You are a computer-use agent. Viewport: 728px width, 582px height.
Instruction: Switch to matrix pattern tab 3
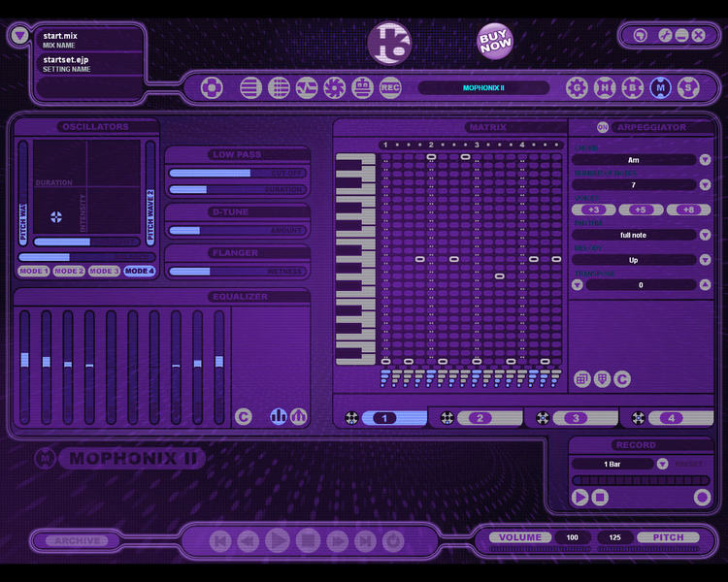coord(585,418)
